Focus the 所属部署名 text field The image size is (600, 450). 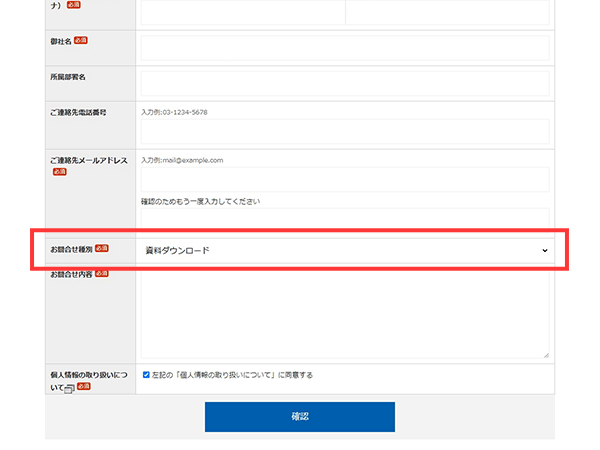point(345,83)
